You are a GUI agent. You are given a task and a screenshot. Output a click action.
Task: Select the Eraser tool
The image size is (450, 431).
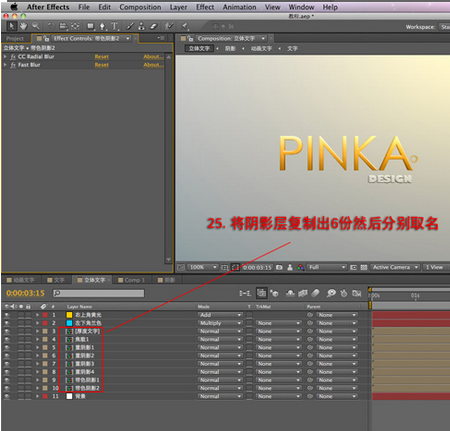[153, 26]
